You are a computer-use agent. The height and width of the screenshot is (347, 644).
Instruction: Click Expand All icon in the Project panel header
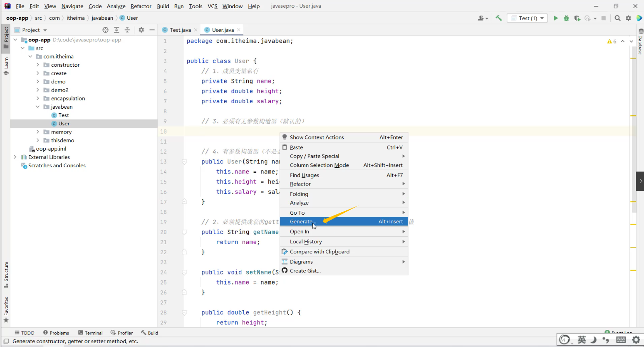(116, 30)
